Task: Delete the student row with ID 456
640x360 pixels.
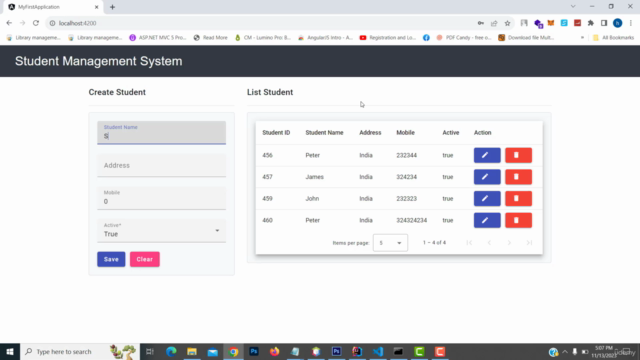Action: [518, 155]
